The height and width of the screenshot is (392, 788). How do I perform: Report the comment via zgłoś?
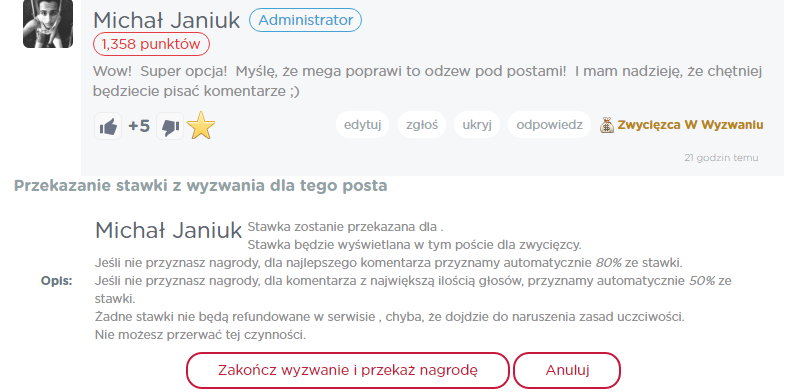[x=422, y=125]
